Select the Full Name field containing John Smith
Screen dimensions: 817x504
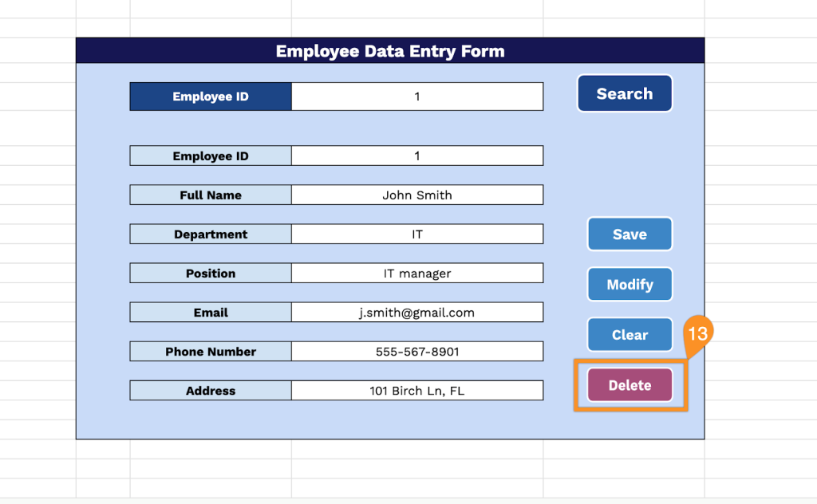(416, 195)
